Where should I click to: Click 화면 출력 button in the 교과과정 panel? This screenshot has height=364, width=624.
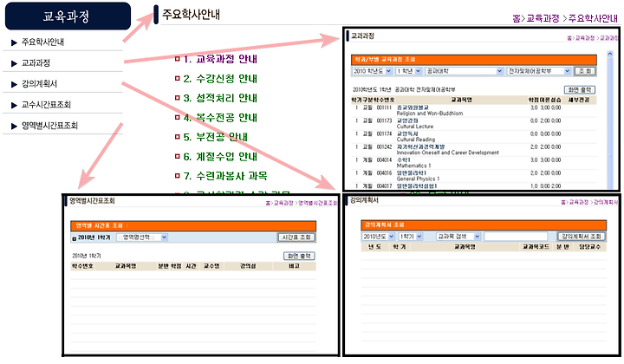[x=580, y=90]
